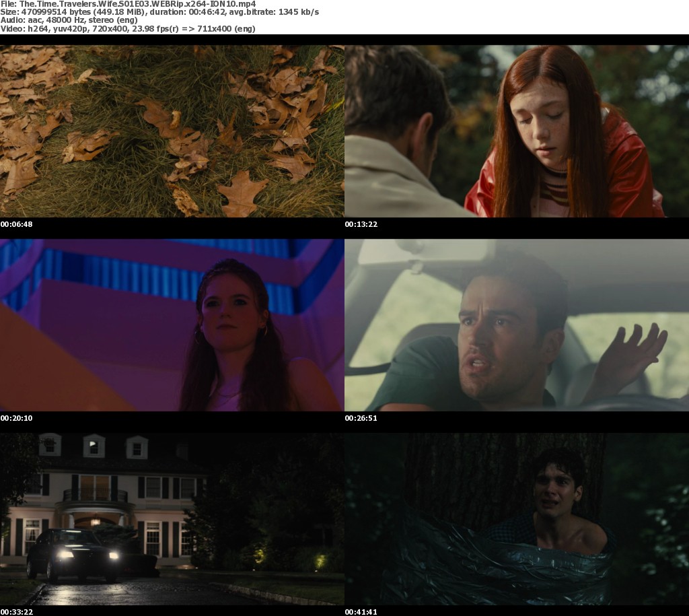
Task: Open the red-haired girl thumbnail at 00:13:22
Action: [517, 131]
